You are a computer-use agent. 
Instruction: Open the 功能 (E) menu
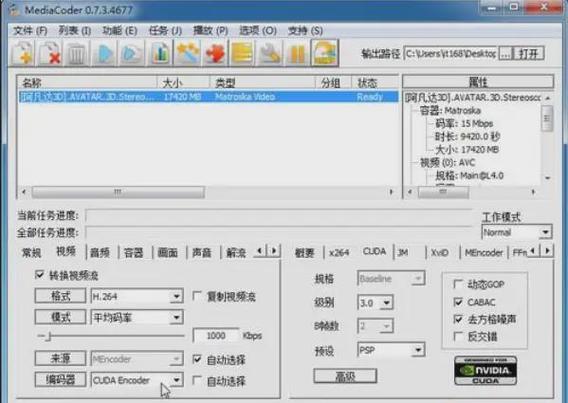[120, 31]
